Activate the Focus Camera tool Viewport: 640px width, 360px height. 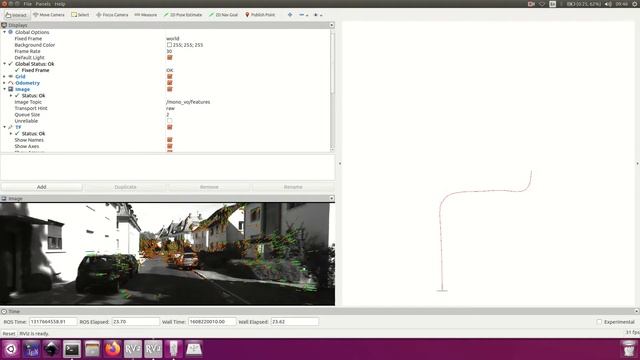click(112, 15)
